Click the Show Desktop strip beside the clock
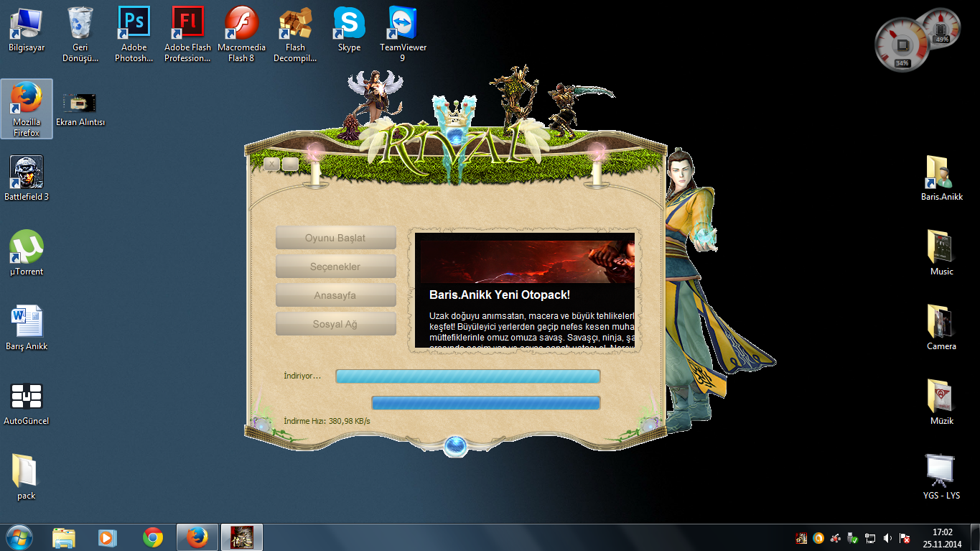This screenshot has width=980, height=551. coord(975,537)
